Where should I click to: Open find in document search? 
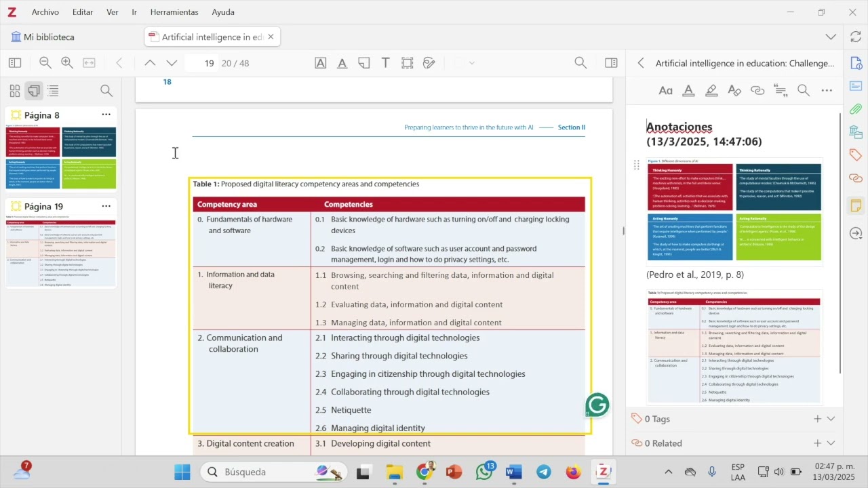(x=580, y=63)
